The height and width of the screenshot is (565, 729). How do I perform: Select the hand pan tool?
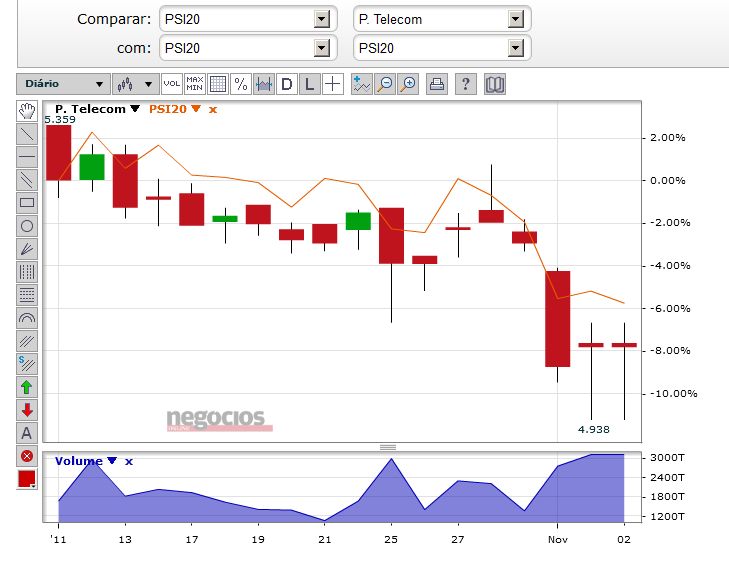(27, 111)
